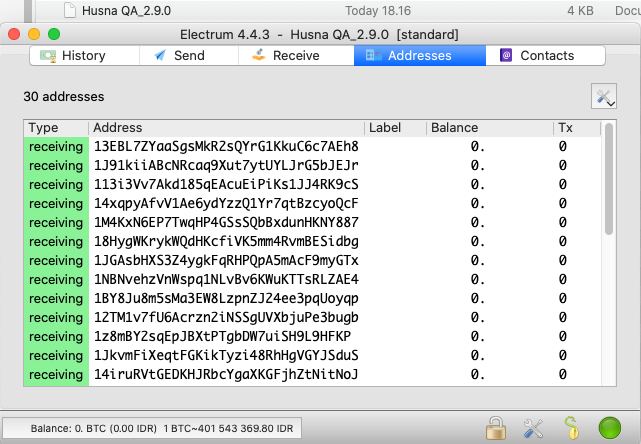The image size is (641, 444).
Task: Select address 13EBL7ZYaaSgsMkR2sQYrG1KkuC6c7AEh8
Action: pos(226,146)
